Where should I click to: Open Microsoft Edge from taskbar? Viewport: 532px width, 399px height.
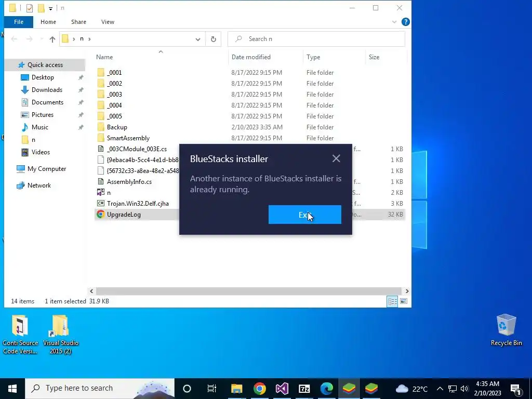[x=327, y=389]
